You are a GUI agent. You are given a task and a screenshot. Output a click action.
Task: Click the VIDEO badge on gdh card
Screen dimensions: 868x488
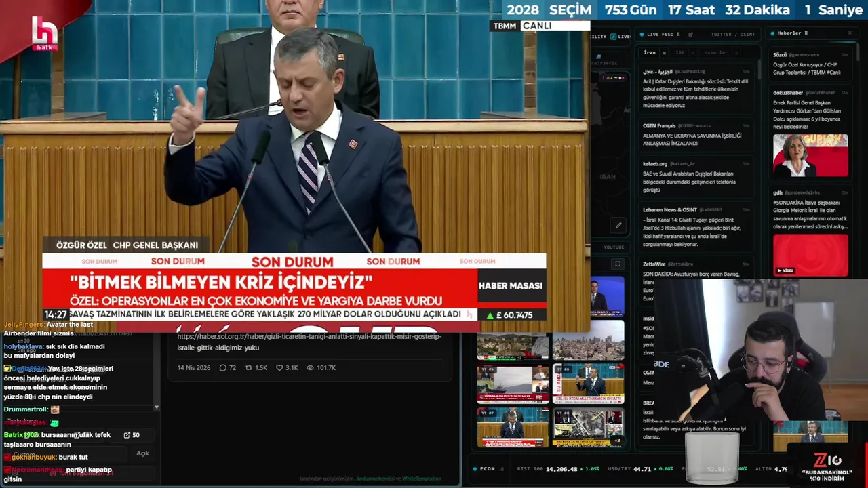click(x=785, y=270)
